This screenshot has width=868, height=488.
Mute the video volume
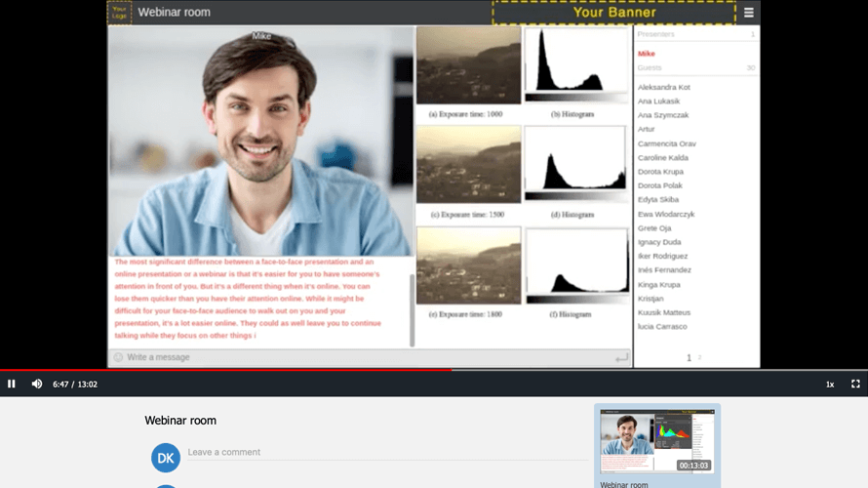tap(37, 385)
